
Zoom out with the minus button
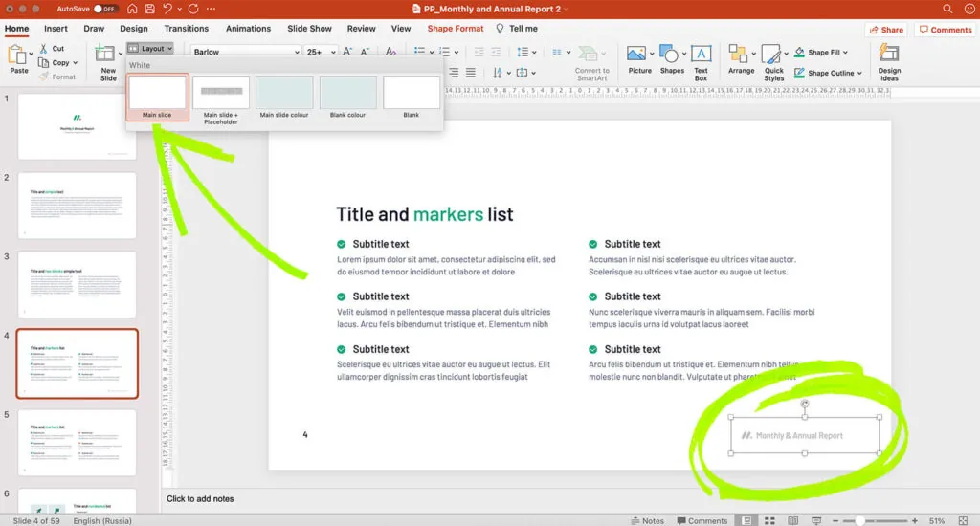pos(835,520)
